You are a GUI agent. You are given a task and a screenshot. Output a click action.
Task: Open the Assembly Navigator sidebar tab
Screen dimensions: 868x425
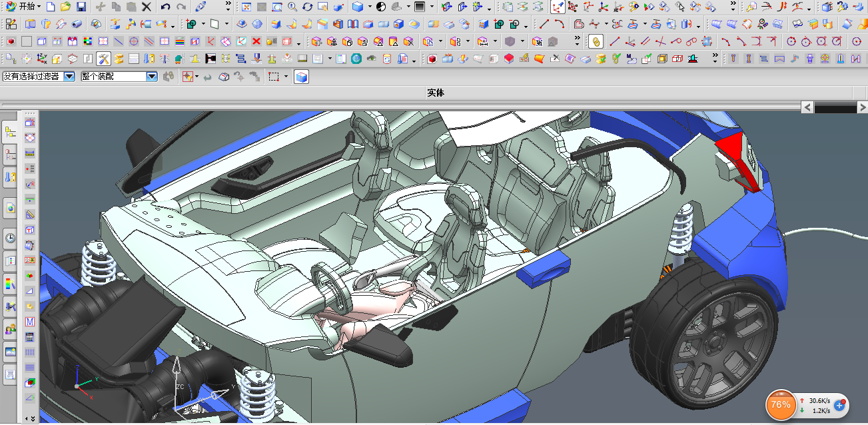pyautogui.click(x=10, y=132)
